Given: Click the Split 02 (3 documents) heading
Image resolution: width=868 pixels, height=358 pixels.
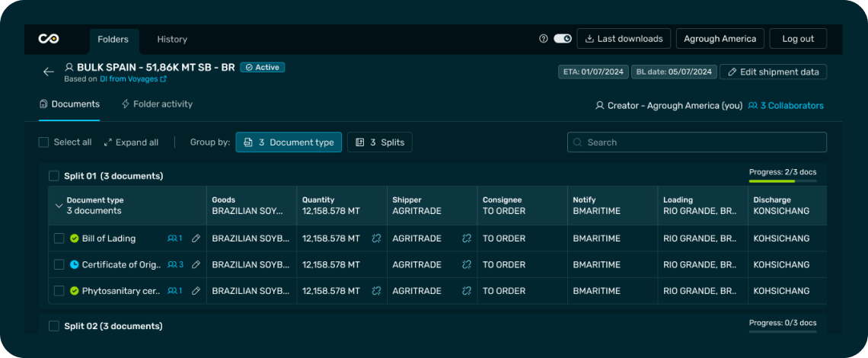Looking at the screenshot, I should point(113,327).
